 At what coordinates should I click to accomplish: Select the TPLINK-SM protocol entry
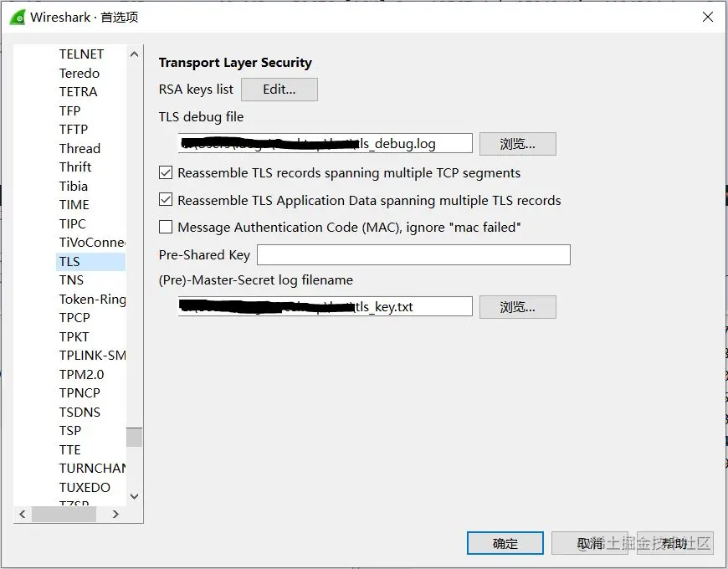(x=92, y=356)
